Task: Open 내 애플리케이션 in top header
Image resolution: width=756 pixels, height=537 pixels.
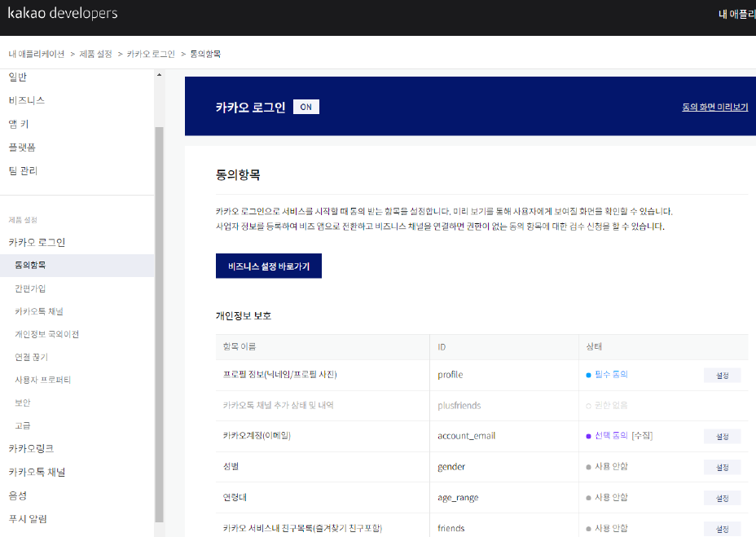Action: pyautogui.click(x=736, y=15)
